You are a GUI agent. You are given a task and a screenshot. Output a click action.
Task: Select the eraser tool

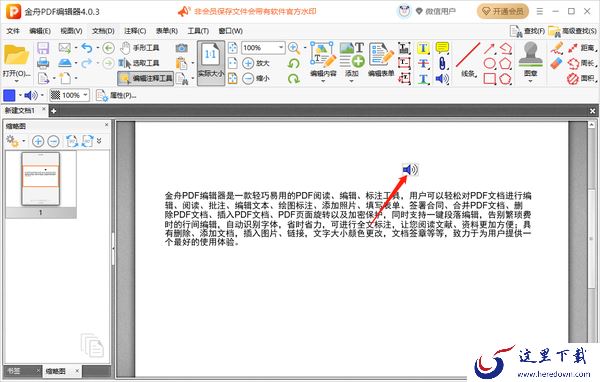pos(557,63)
